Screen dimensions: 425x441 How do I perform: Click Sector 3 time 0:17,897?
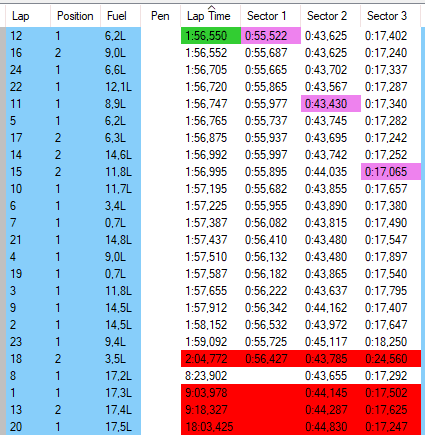[x=386, y=257]
